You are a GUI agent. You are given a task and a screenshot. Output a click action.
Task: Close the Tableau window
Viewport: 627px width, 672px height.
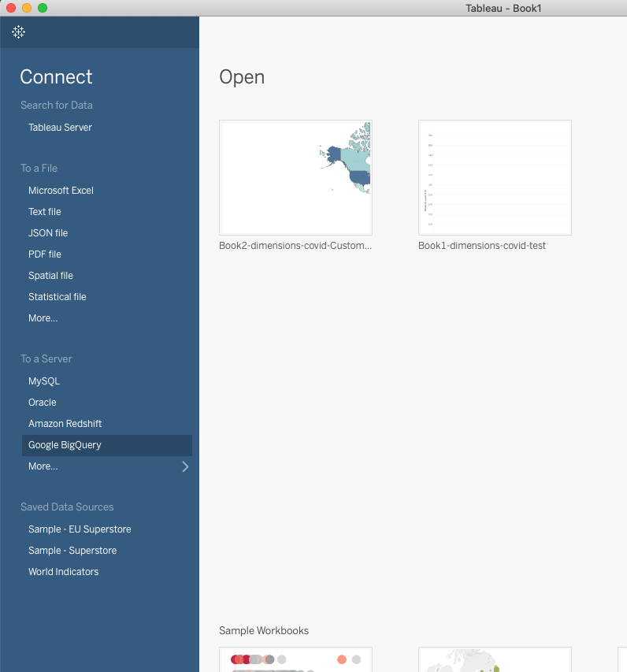(11, 8)
